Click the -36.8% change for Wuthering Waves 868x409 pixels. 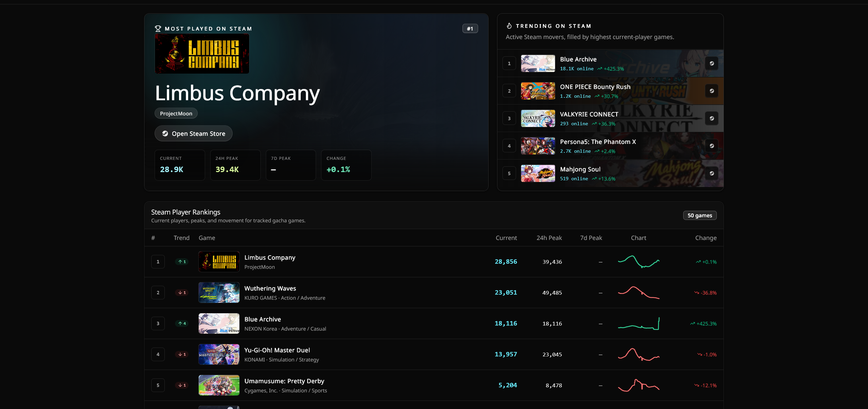pyautogui.click(x=705, y=293)
